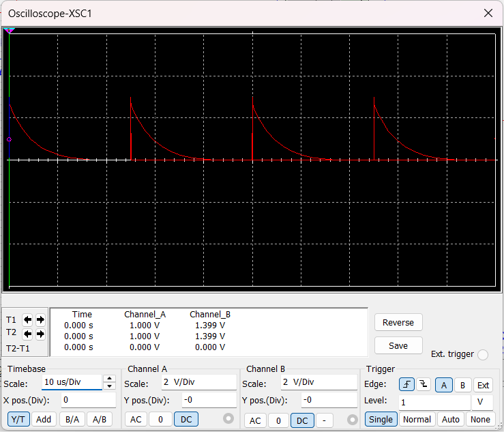The height and width of the screenshot is (432, 504).
Task: Select None trigger mode
Action: pos(480,419)
